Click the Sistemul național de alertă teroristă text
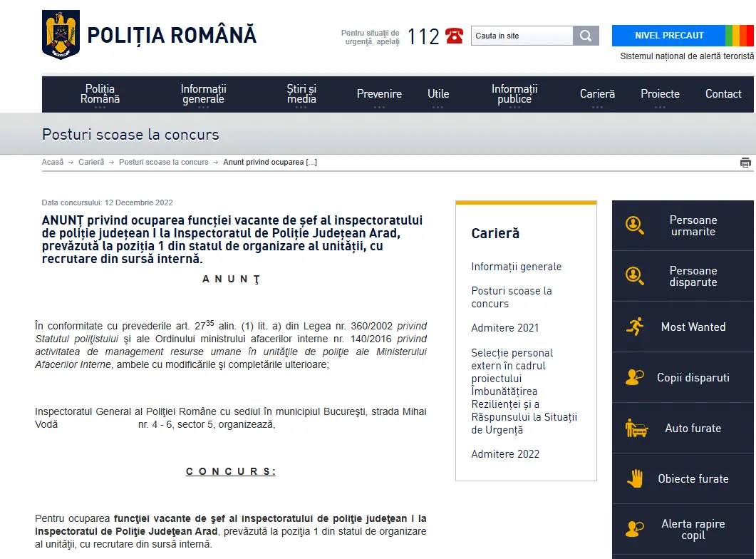756x559 pixels. coord(687,56)
